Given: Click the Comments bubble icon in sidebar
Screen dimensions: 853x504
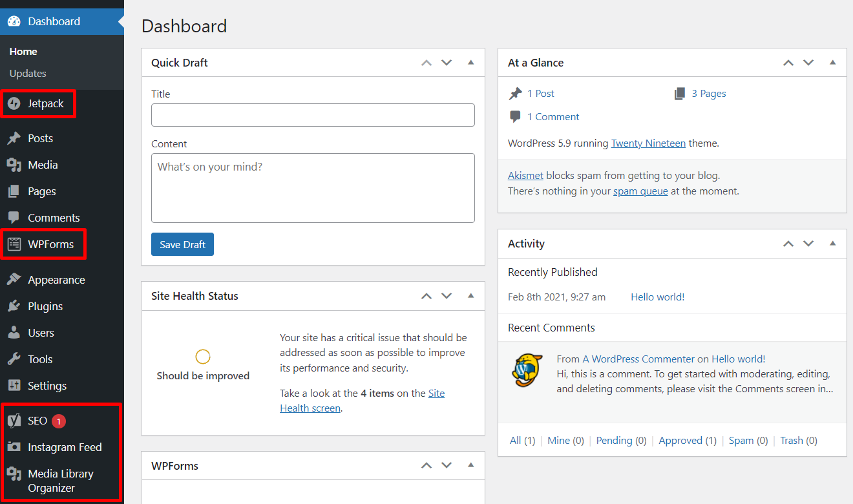Looking at the screenshot, I should pyautogui.click(x=14, y=218).
